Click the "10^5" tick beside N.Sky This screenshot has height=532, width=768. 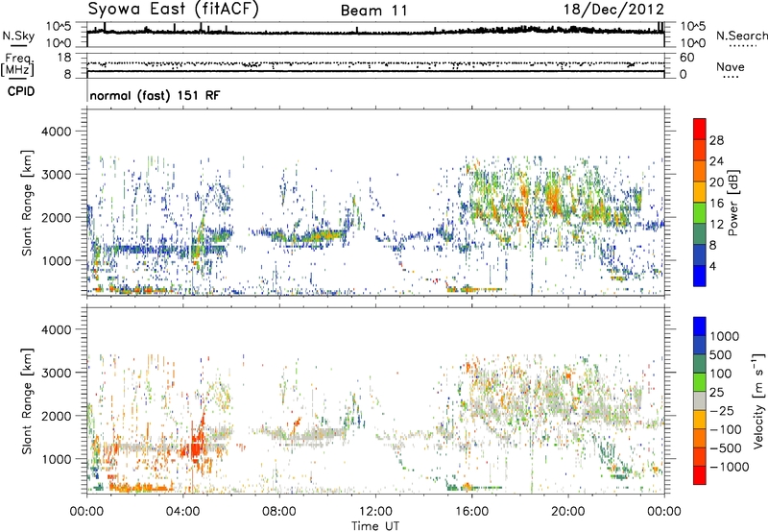59,27
